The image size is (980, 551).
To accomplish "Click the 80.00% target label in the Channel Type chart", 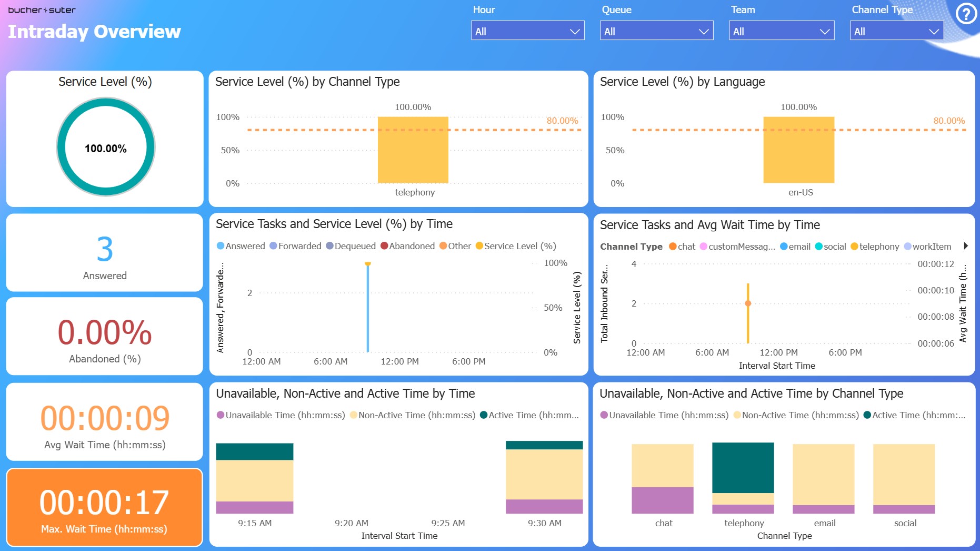I will click(x=562, y=121).
